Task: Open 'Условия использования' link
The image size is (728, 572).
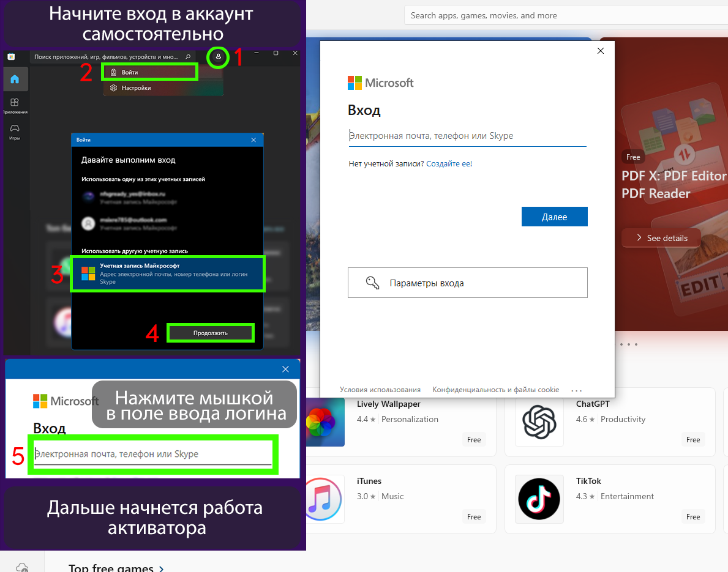Action: (380, 390)
